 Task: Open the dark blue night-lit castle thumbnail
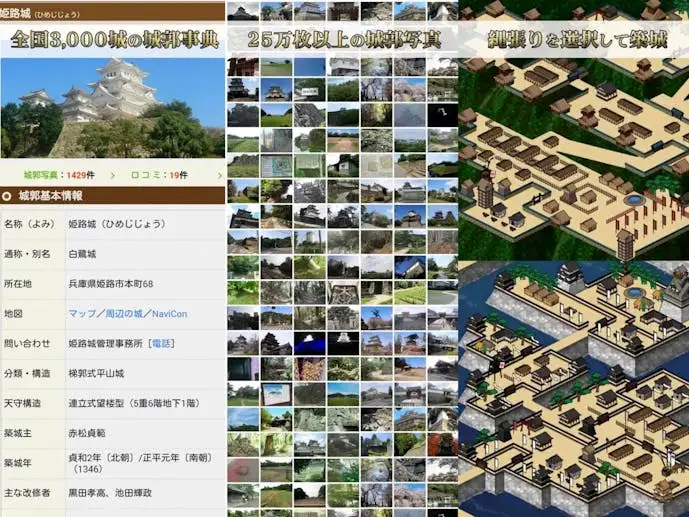tap(309, 343)
